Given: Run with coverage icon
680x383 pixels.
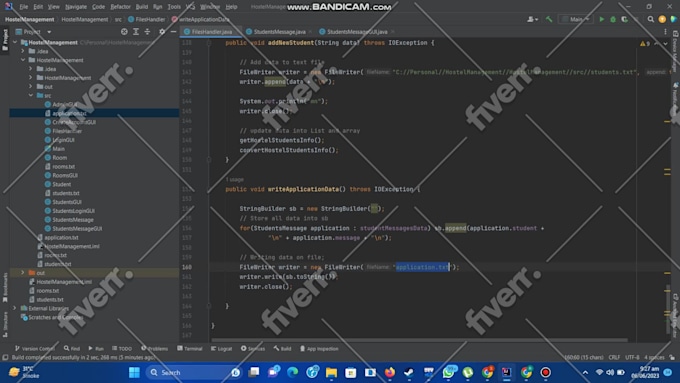Looking at the screenshot, I should tap(624, 19).
